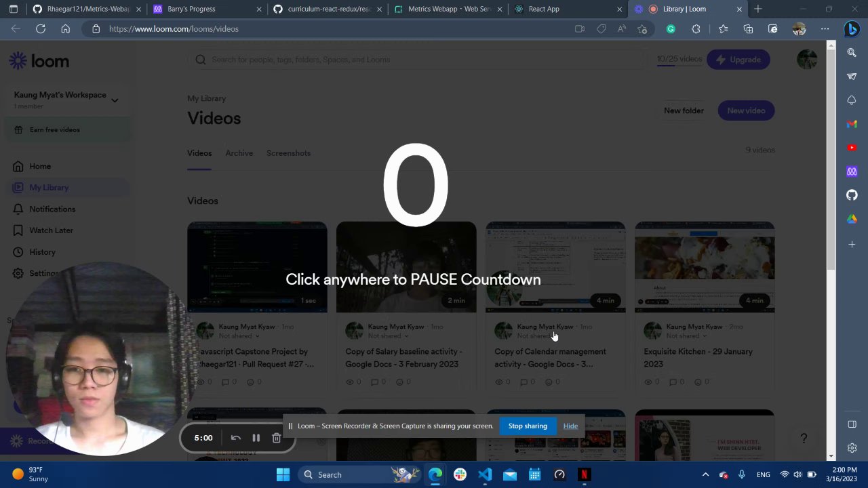This screenshot has width=868, height=488.
Task: Expand Not shared dropdown on Javascript Capstone video
Action: [x=239, y=336]
